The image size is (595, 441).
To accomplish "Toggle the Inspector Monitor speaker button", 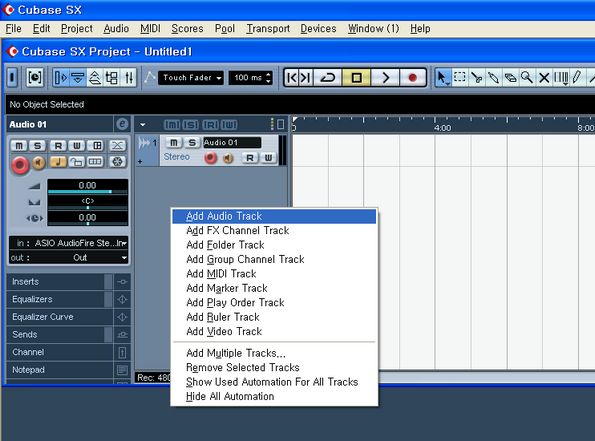I will click(38, 162).
